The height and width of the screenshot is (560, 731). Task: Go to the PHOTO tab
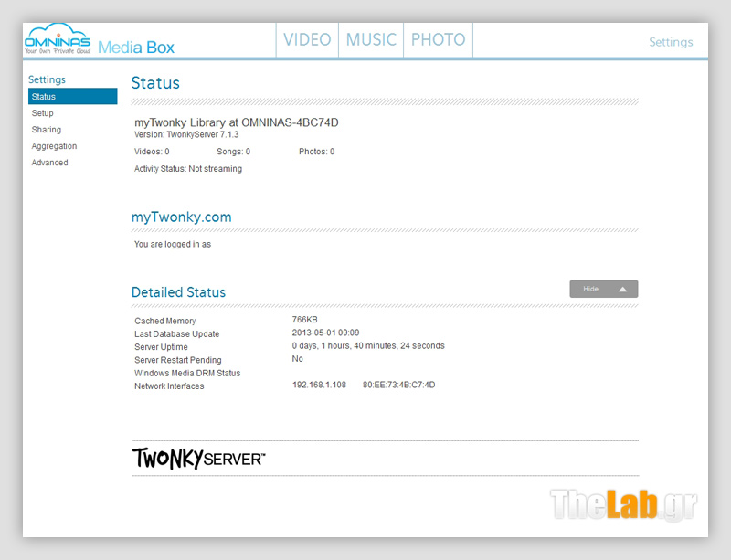[x=438, y=40]
